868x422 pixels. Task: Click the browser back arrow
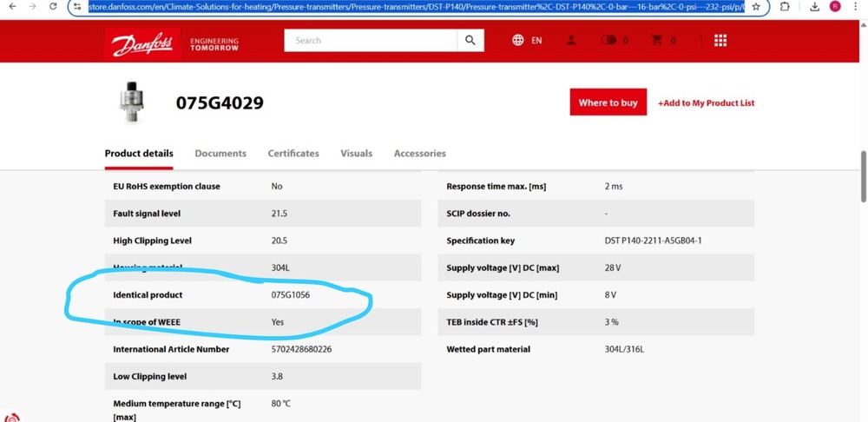pyautogui.click(x=13, y=6)
